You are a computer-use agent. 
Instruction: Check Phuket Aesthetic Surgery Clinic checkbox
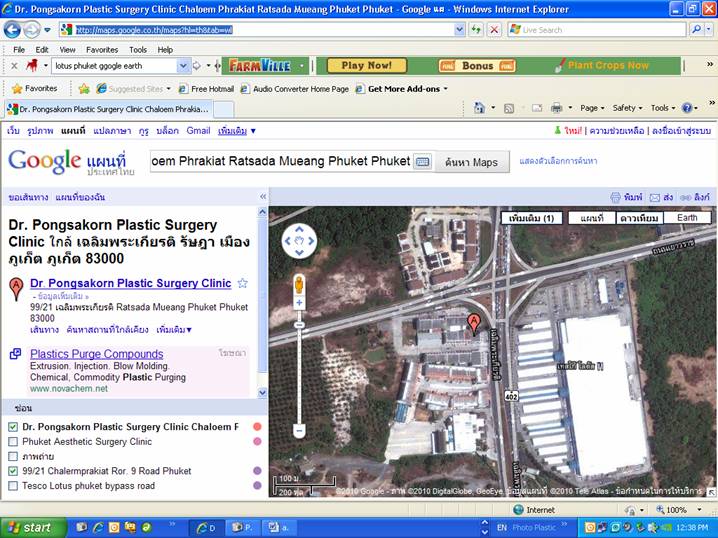click(13, 441)
